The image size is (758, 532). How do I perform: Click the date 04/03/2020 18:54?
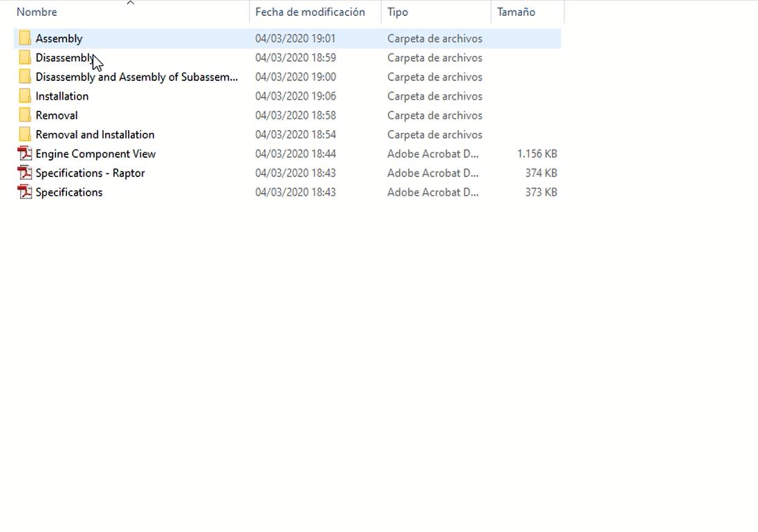tap(295, 134)
